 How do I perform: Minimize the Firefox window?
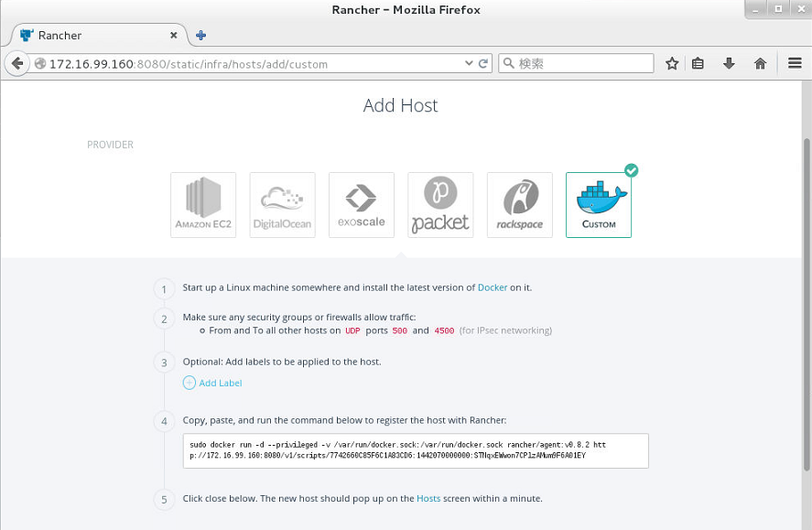pos(755,9)
